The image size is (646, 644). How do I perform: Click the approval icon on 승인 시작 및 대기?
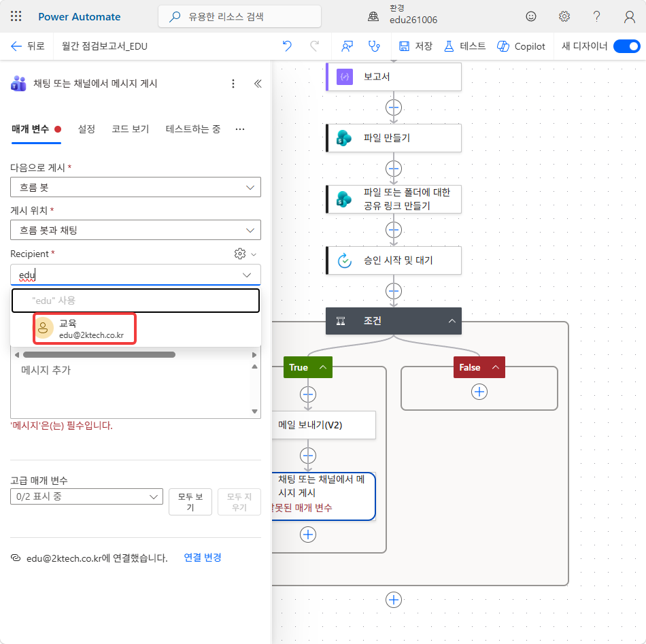345,260
